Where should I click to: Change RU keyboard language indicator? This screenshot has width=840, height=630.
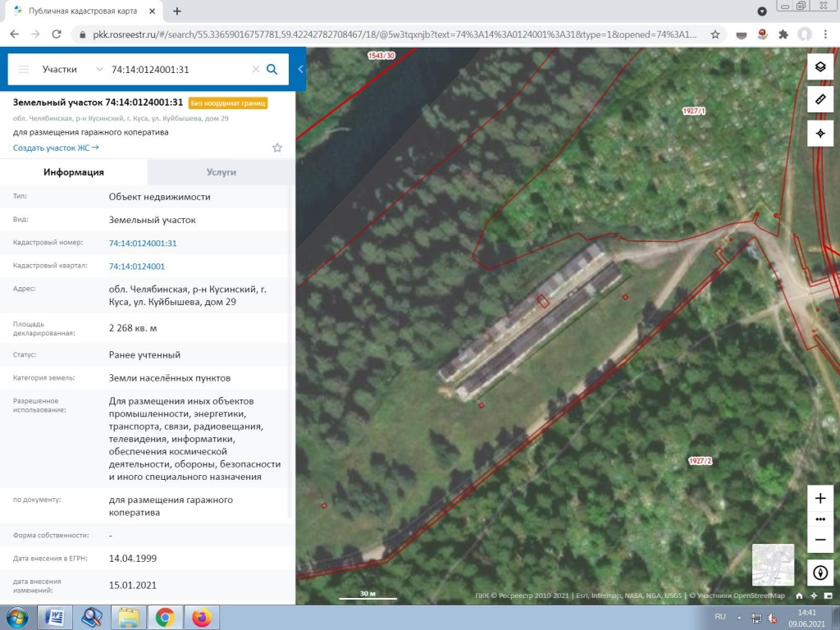720,617
